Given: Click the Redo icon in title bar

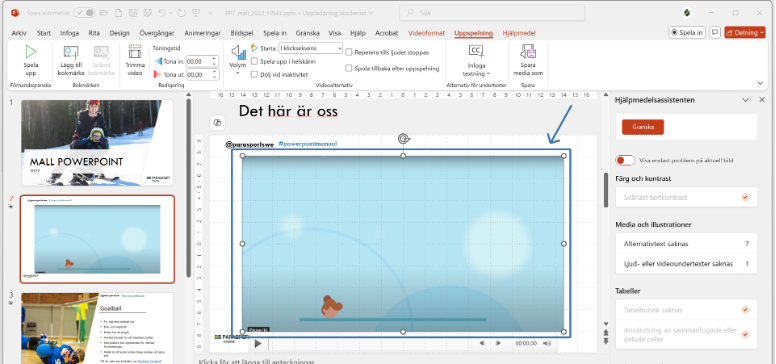Looking at the screenshot, I should click(x=181, y=13).
